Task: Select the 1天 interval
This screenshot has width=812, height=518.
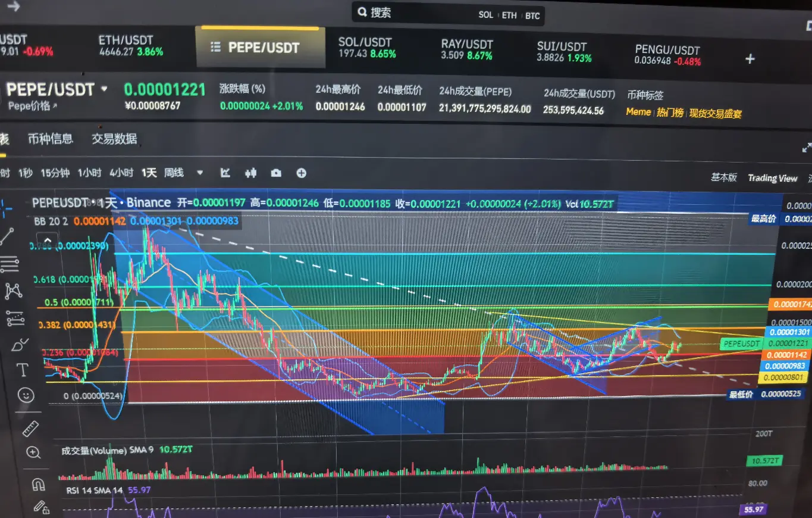Action: click(x=149, y=173)
